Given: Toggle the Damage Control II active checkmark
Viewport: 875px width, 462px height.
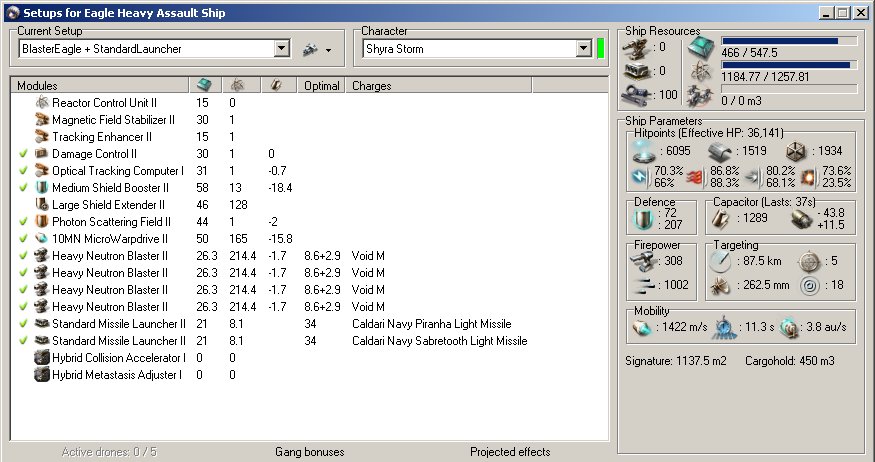Looking at the screenshot, I should coord(23,153).
